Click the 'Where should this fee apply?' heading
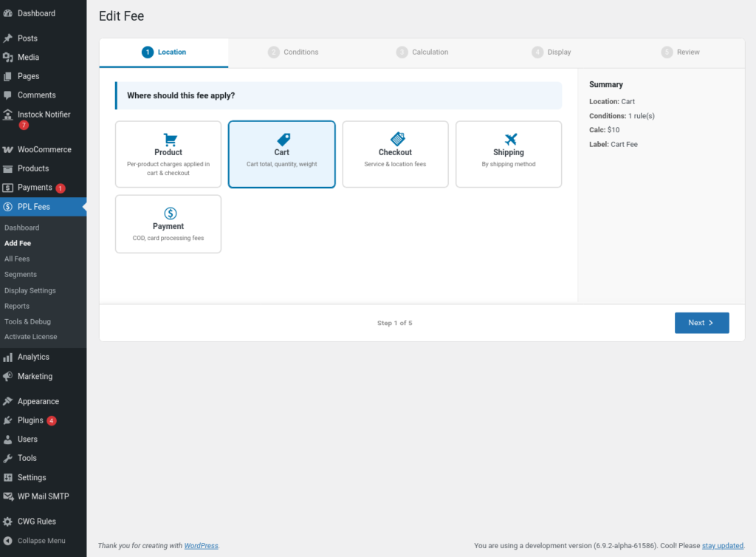 [x=181, y=95]
